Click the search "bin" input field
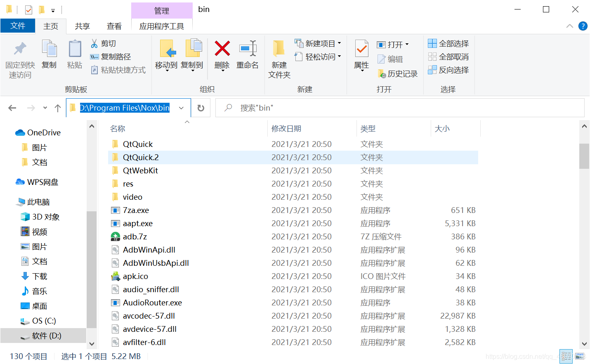 tap(400, 108)
